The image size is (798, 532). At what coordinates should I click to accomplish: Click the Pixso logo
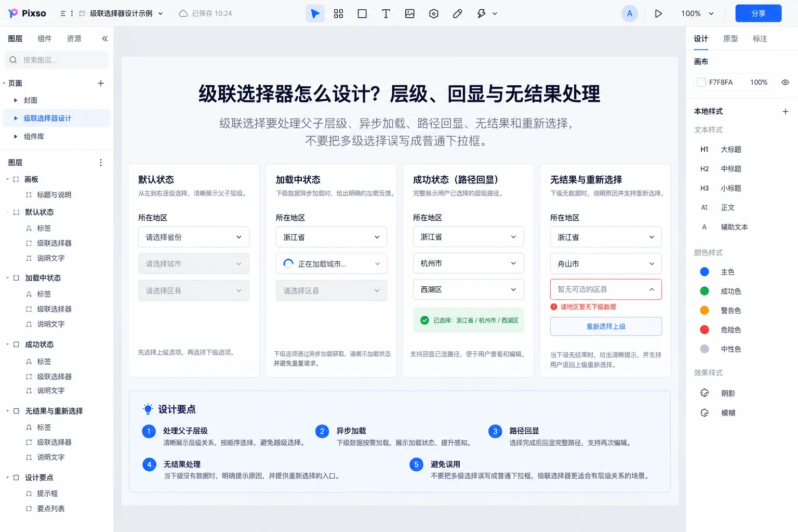[x=28, y=14]
